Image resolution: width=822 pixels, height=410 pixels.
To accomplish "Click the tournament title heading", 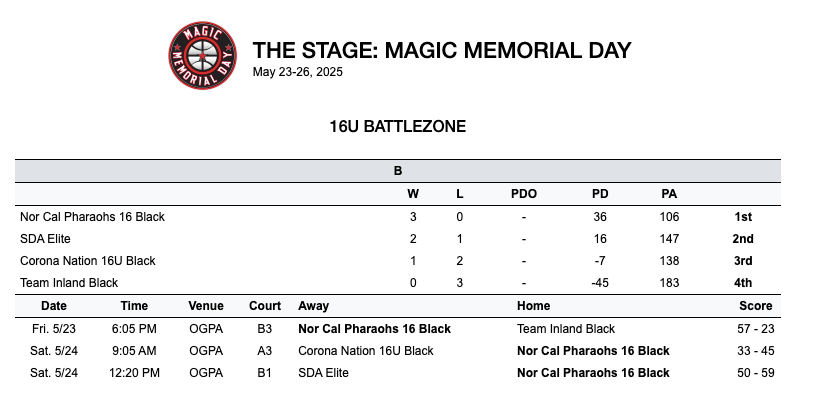I will point(441,50).
